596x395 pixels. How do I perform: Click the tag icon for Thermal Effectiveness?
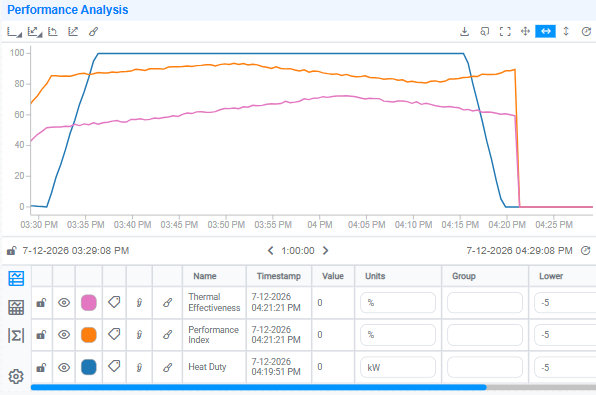coord(114,303)
